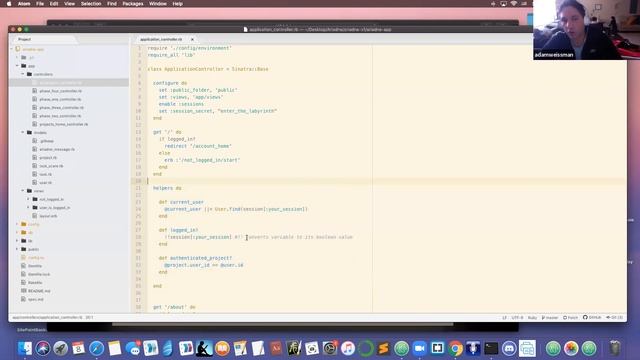
Task: Open Calendar from the dock
Action: pyautogui.click(x=78, y=348)
